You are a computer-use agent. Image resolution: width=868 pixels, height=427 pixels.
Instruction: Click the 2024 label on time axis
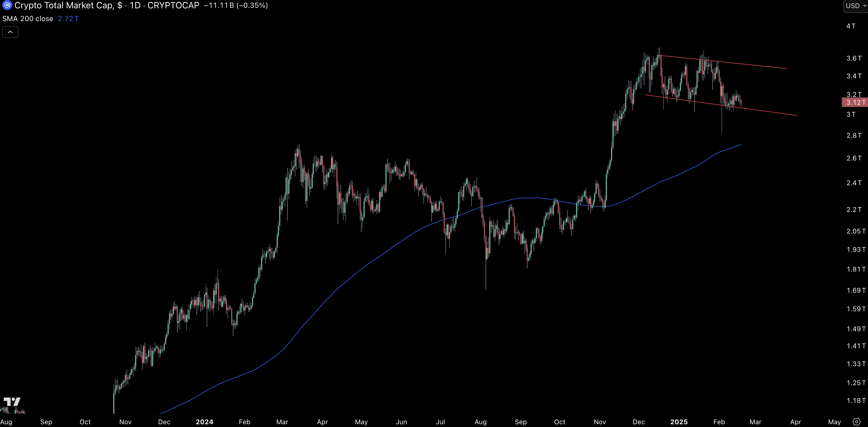204,422
